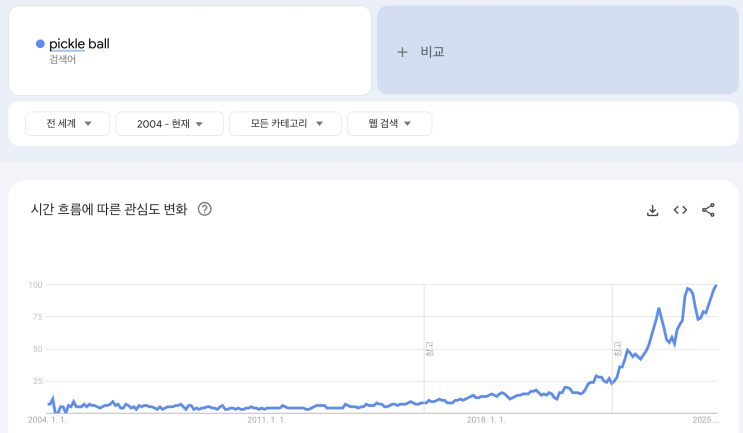Click the embed code icon
743x433 pixels.
tap(680, 210)
